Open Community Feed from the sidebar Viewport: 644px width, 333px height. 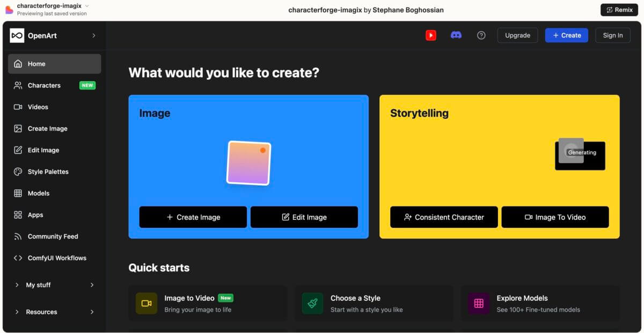(53, 236)
